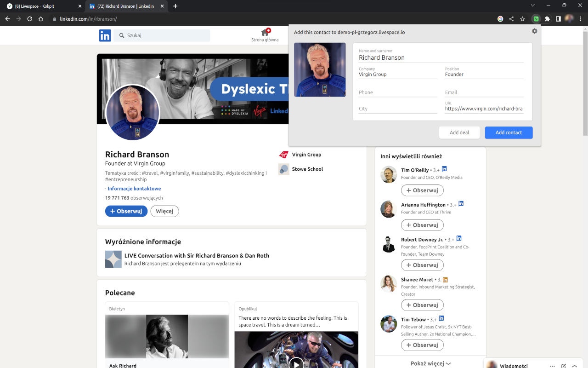Expand the Wiadomości messaging panel
This screenshot has width=588, height=368.
pos(575,366)
